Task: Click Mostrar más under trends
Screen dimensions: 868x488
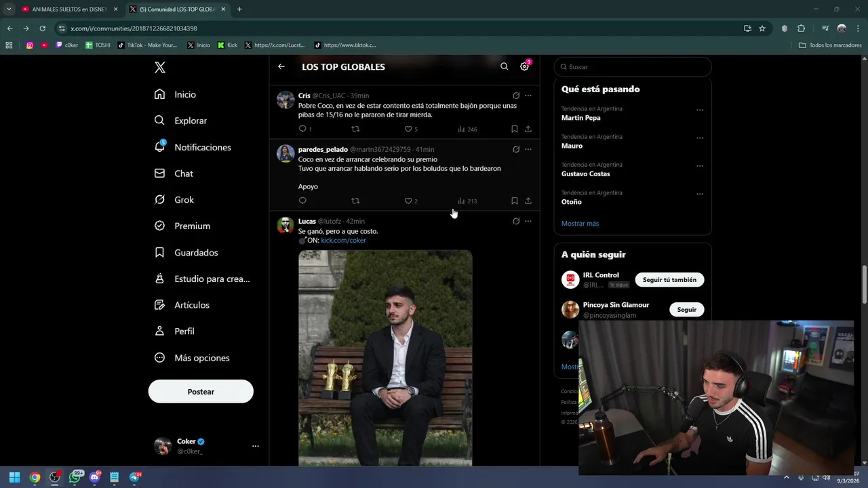Action: click(580, 224)
